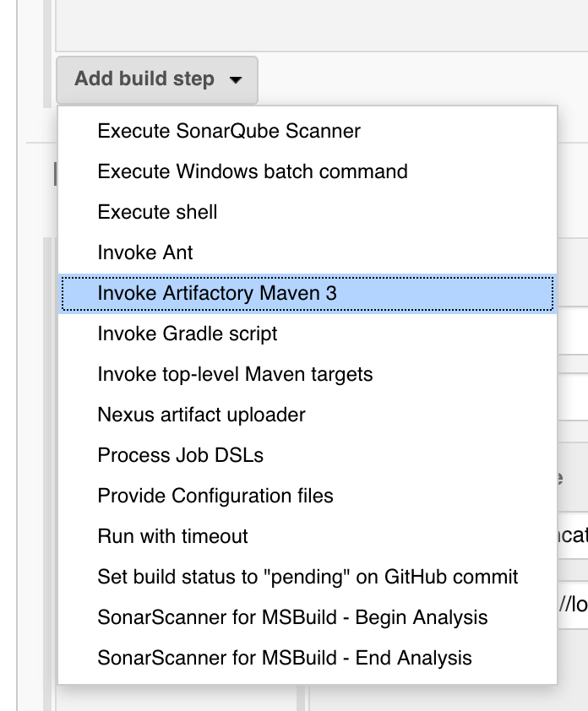Click the gray panel above Add build step

(x=321, y=25)
